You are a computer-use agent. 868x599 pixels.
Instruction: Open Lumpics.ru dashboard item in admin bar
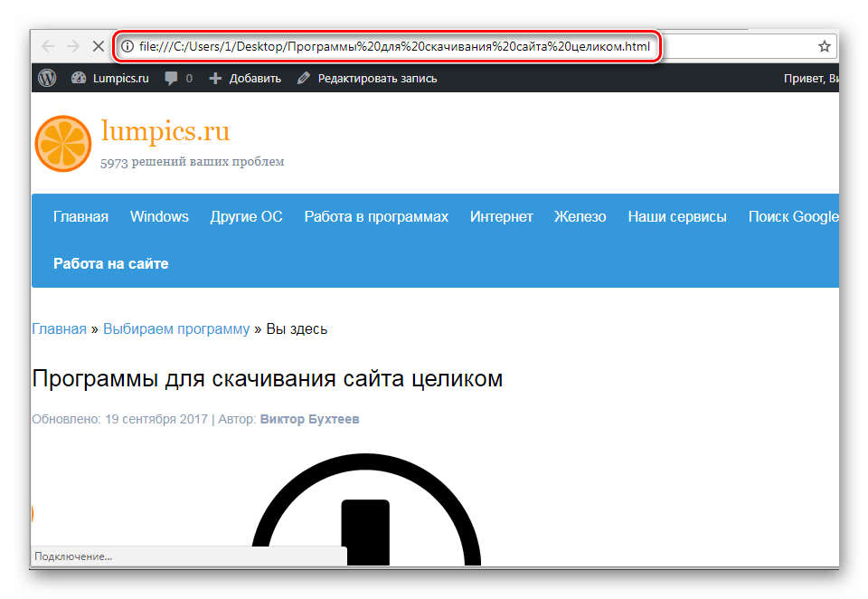tap(110, 79)
